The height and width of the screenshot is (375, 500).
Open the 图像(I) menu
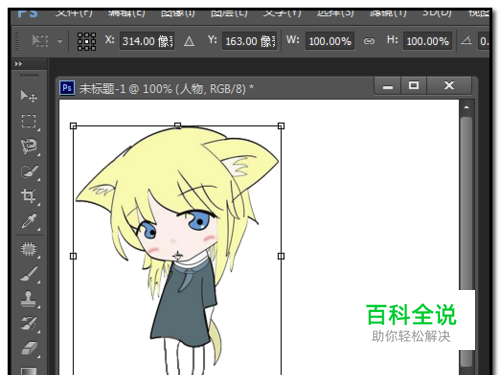coord(178,13)
